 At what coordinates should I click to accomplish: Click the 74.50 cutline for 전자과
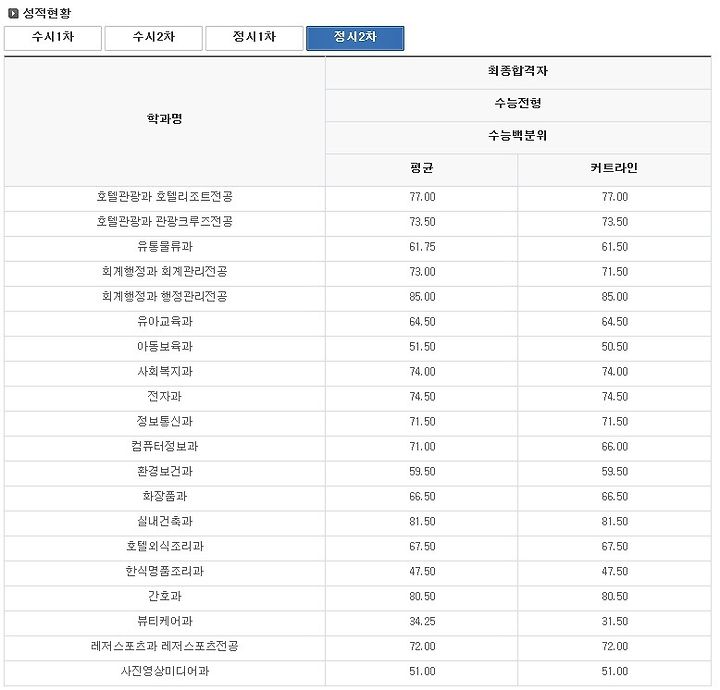(x=614, y=397)
